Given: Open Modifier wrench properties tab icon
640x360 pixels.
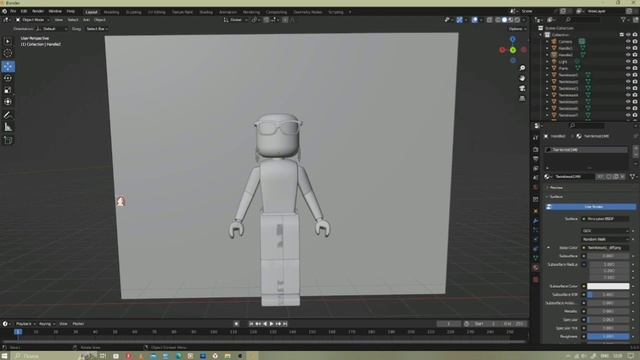Looking at the screenshot, I should pyautogui.click(x=536, y=221).
